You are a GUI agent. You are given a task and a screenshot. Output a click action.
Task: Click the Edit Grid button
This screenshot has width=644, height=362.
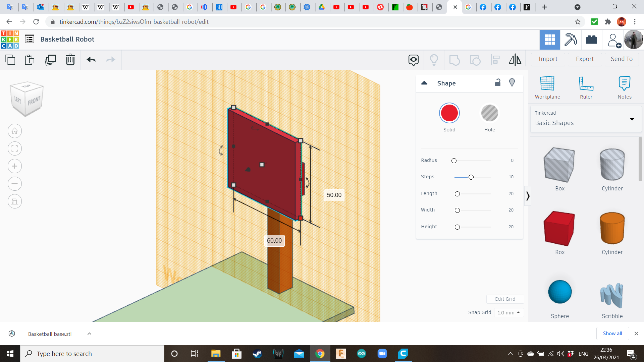pos(505,299)
